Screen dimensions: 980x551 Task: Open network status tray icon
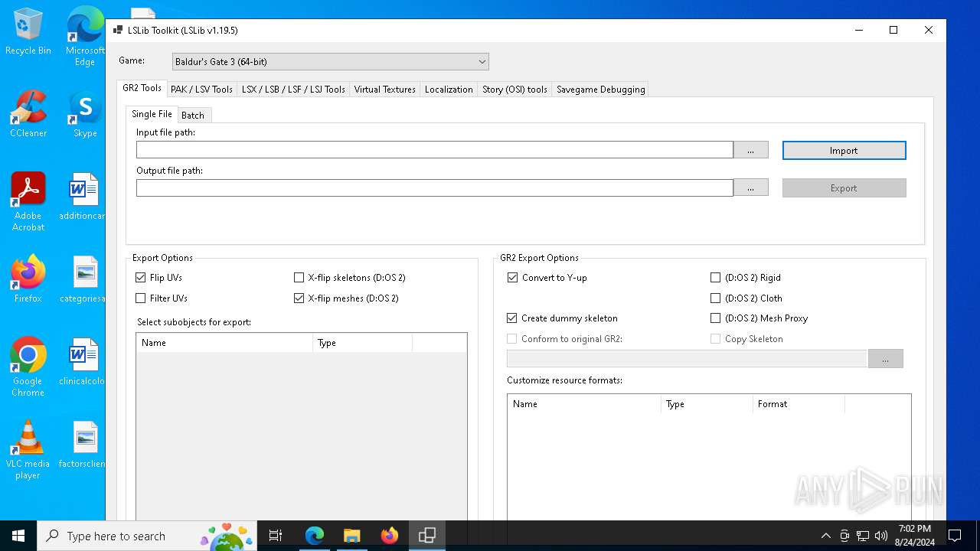pos(863,536)
